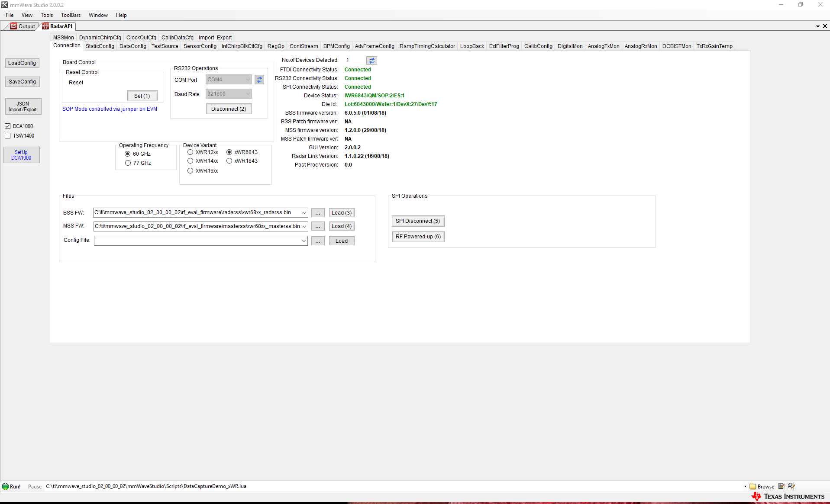The image size is (830, 504).
Task: Click the edit script icon beside Browse
Action: (x=782, y=486)
